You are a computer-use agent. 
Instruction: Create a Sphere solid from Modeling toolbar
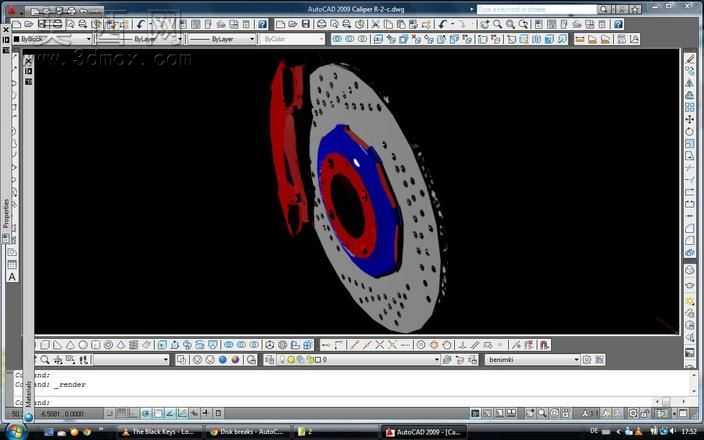click(x=83, y=345)
